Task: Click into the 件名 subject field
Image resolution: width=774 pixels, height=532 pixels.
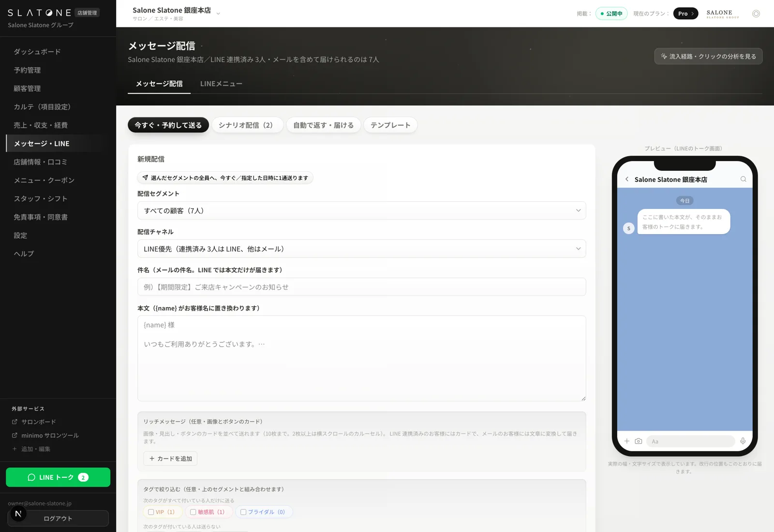Action: click(x=362, y=287)
